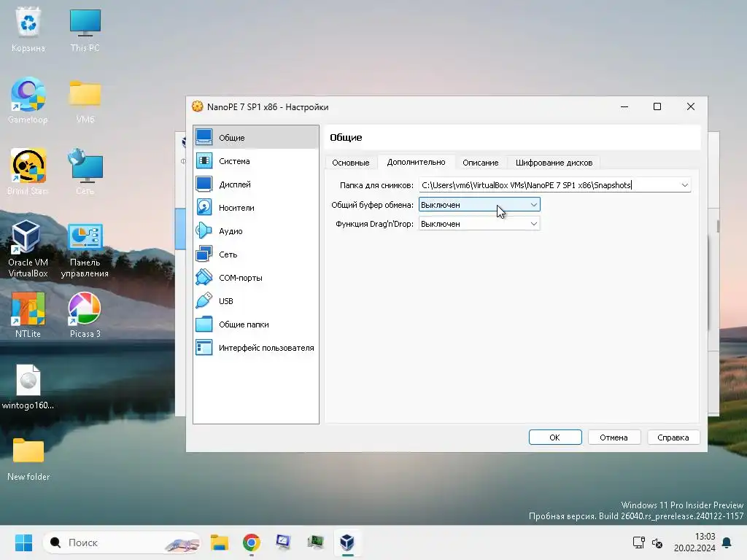The height and width of the screenshot is (560, 747).
Task: Select the Общие category icon in settings
Action: [x=204, y=137]
